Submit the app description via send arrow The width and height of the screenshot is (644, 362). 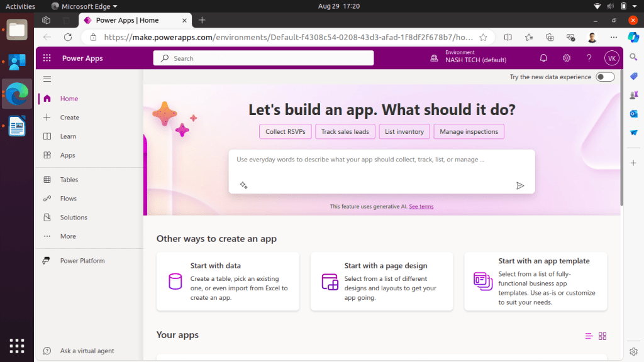[520, 185]
